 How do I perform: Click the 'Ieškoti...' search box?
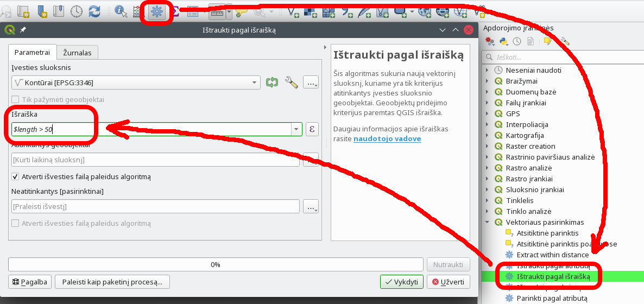pyautogui.click(x=563, y=57)
